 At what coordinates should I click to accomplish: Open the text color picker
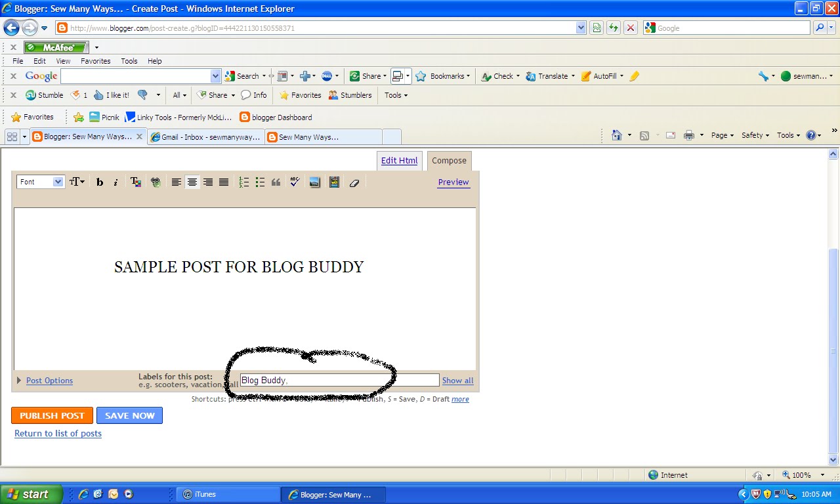(x=136, y=182)
